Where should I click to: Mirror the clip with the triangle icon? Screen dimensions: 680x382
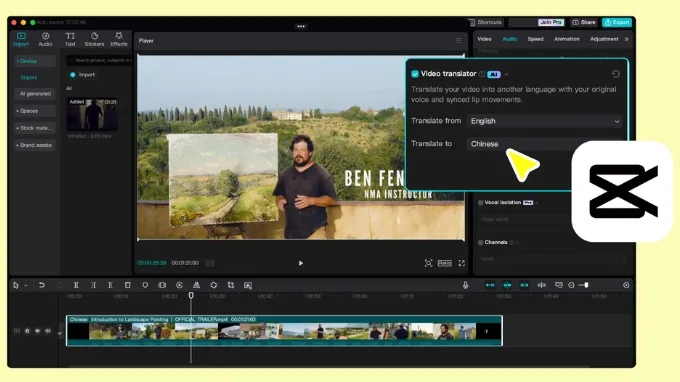pyautogui.click(x=196, y=285)
